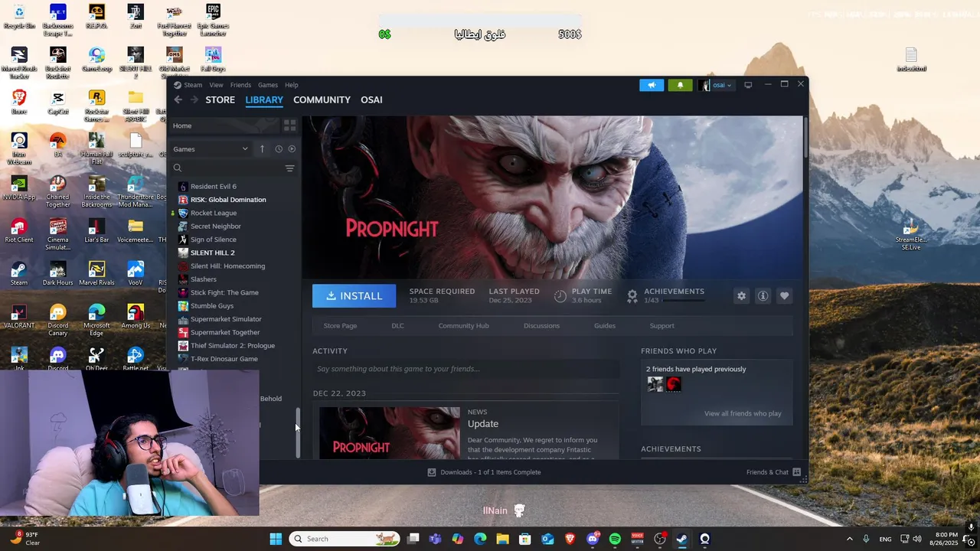Switch to the STORE tab

[220, 99]
